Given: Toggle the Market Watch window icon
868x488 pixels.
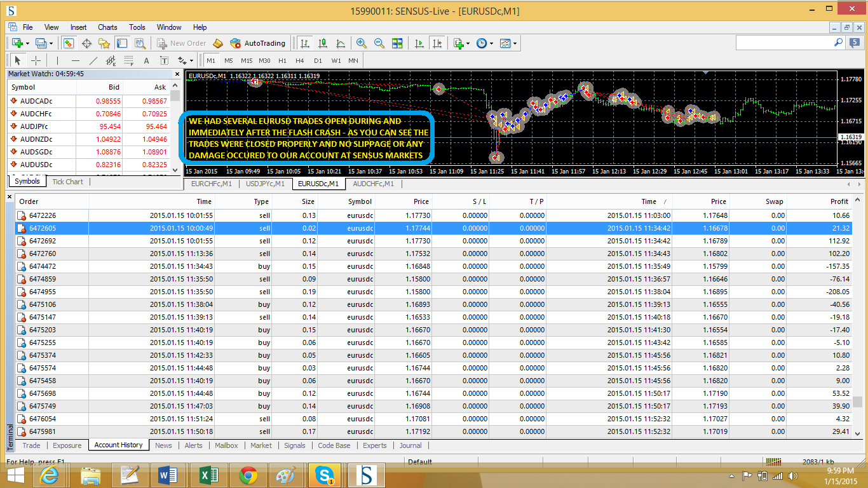Looking at the screenshot, I should click(69, 43).
